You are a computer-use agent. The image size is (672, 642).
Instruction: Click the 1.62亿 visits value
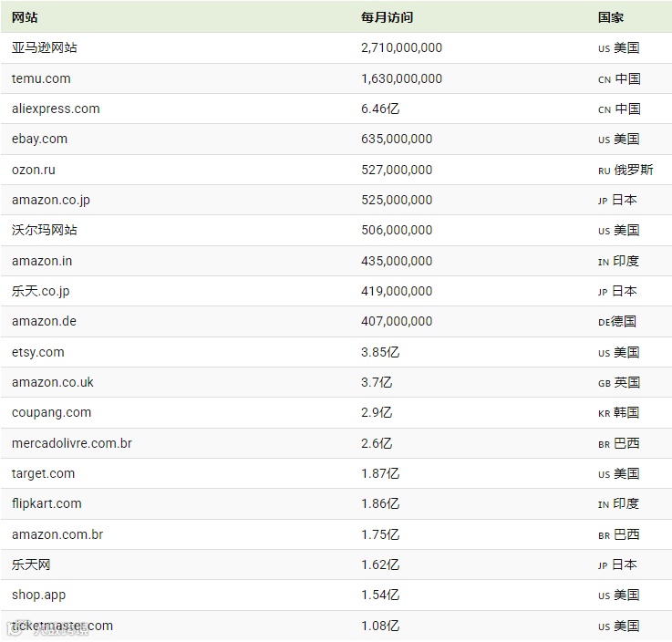(x=380, y=564)
